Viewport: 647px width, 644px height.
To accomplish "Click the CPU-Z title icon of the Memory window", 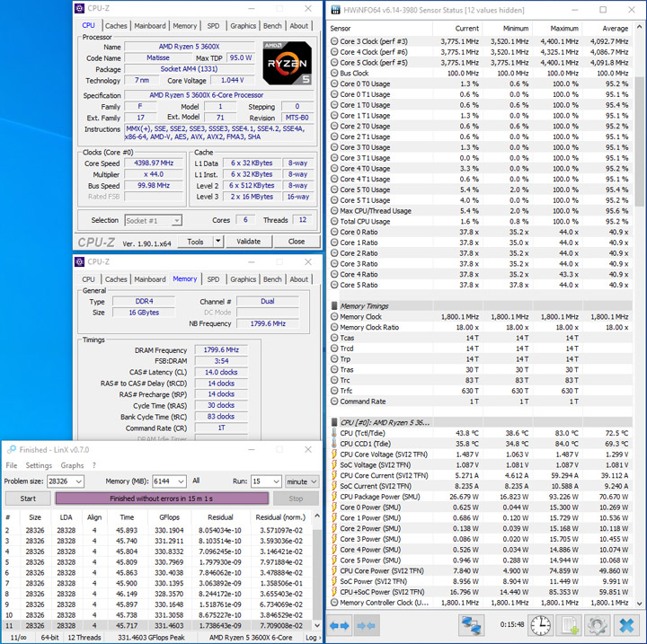I will 80,262.
